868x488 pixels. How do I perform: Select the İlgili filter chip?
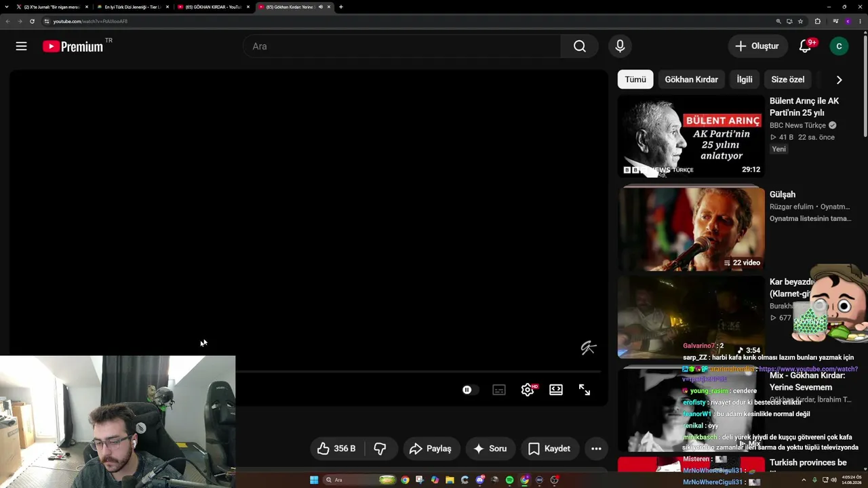[x=745, y=79]
